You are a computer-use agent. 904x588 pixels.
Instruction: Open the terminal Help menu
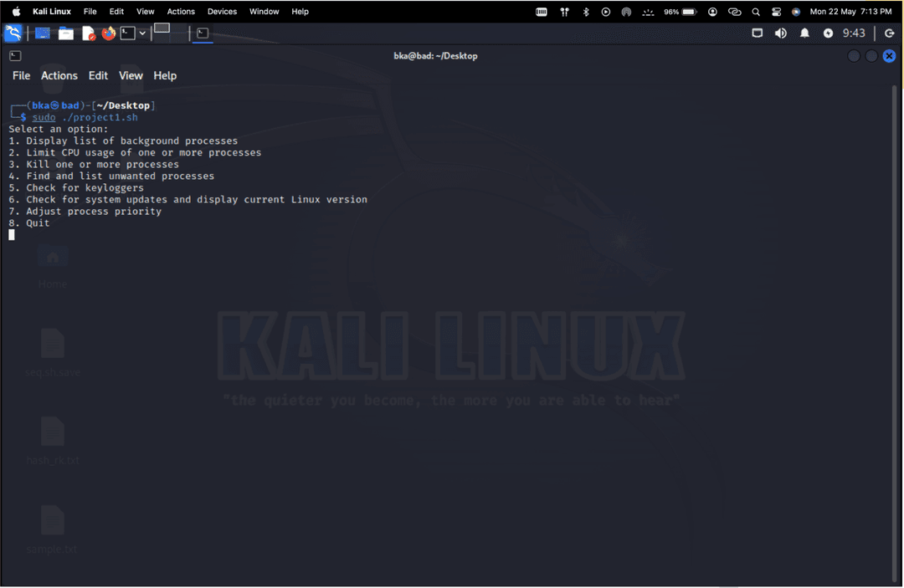pos(165,75)
